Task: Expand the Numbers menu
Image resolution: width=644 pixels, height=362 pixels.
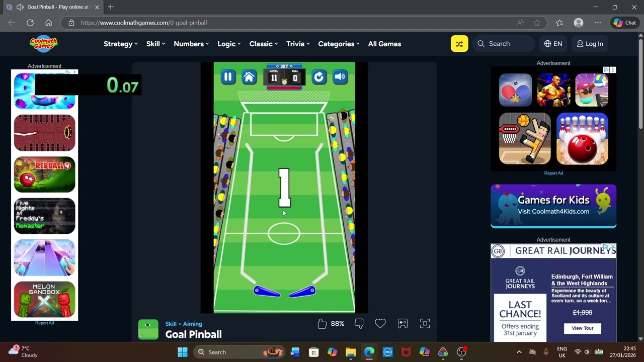Action: pos(191,44)
